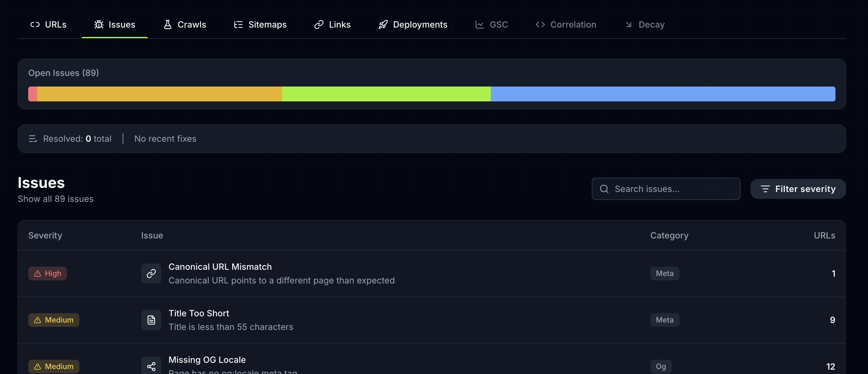Open the Sitemaps tab
The width and height of the screenshot is (868, 374).
[260, 24]
